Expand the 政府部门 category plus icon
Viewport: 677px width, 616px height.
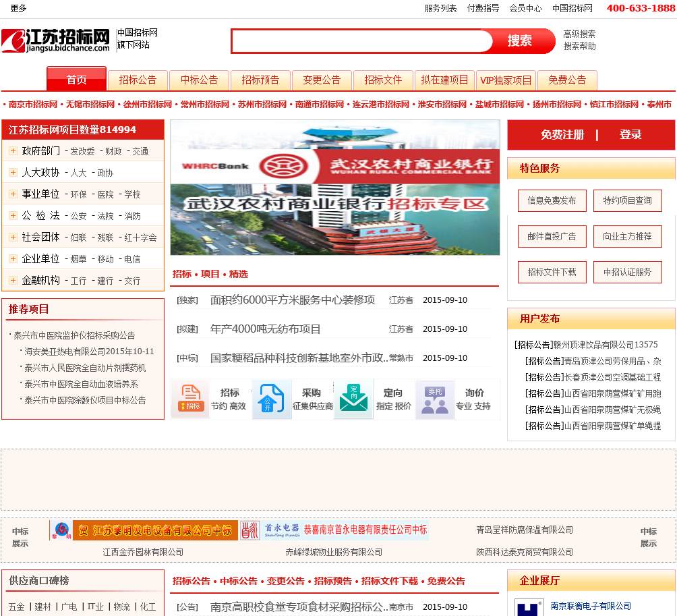click(13, 150)
